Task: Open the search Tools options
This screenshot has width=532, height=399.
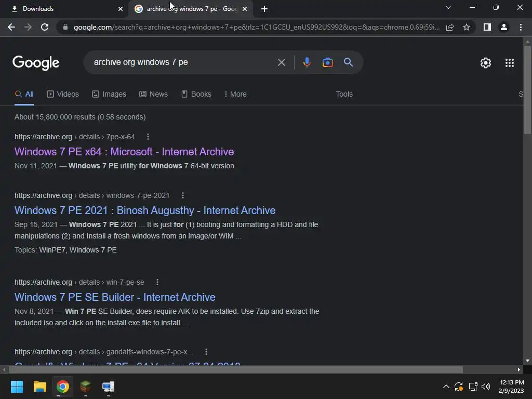Action: 344,95
